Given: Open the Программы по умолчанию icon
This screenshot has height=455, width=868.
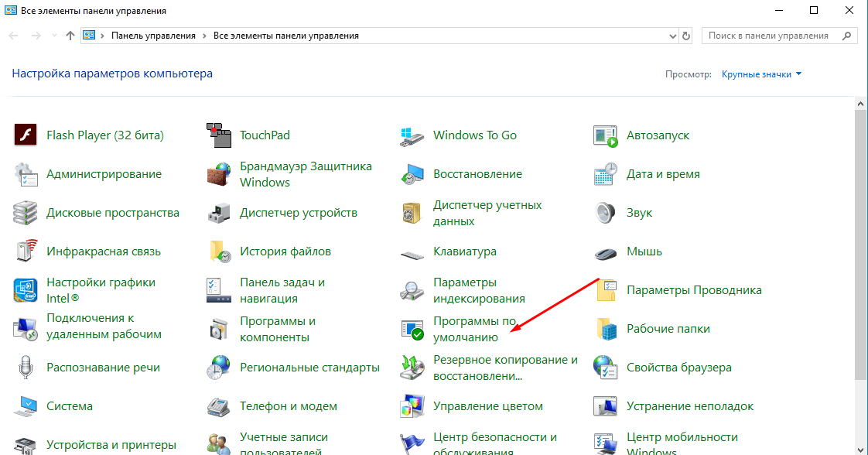Looking at the screenshot, I should coord(412,330).
